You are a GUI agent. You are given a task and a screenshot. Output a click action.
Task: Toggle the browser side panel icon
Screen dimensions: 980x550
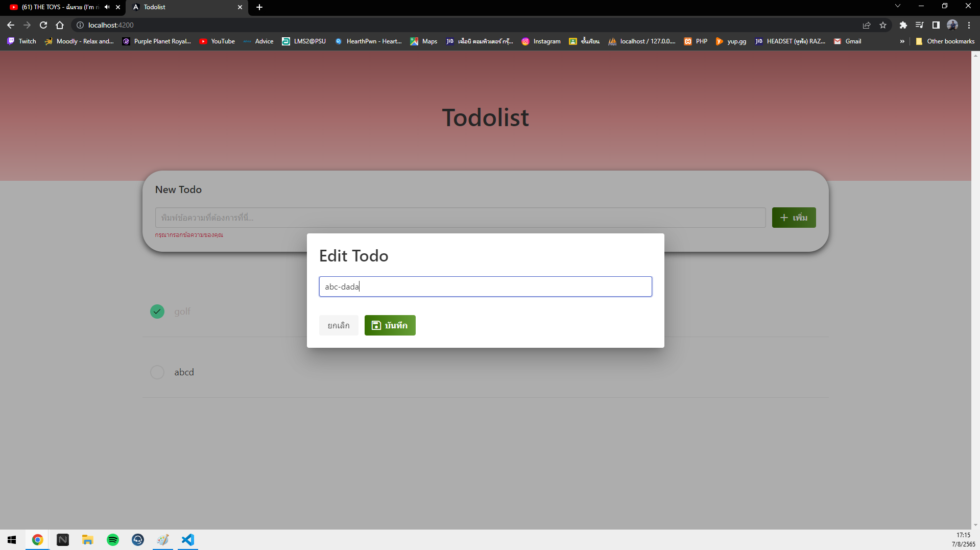coord(936,25)
